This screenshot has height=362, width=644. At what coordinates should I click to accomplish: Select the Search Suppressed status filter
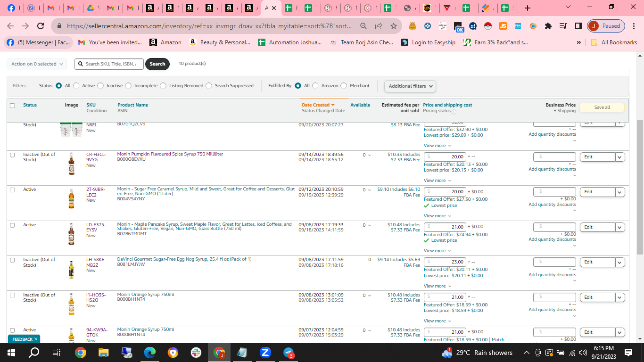point(209,86)
